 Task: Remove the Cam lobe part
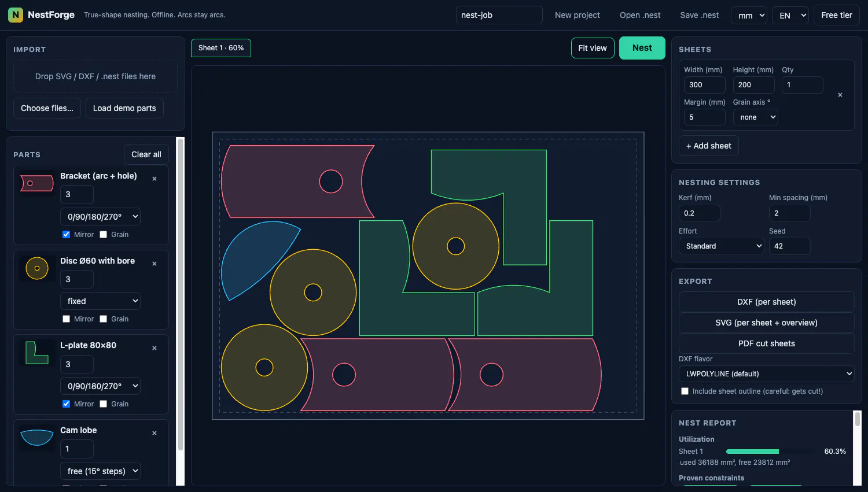(x=155, y=433)
